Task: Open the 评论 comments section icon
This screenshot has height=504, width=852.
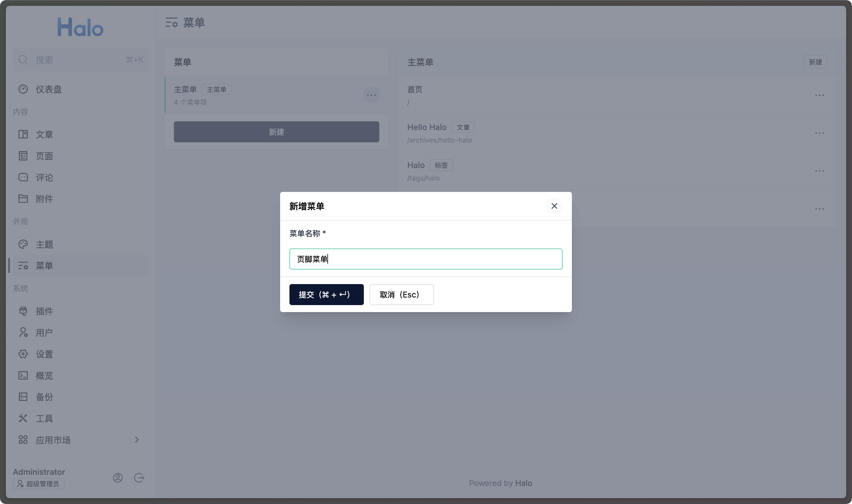Action: [23, 177]
